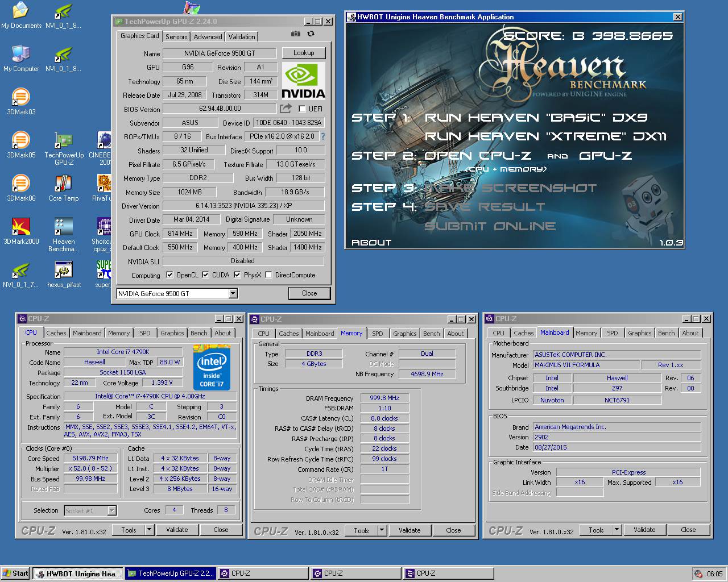
Task: Click Core Speed value 5198.79 MHz
Action: click(x=90, y=458)
